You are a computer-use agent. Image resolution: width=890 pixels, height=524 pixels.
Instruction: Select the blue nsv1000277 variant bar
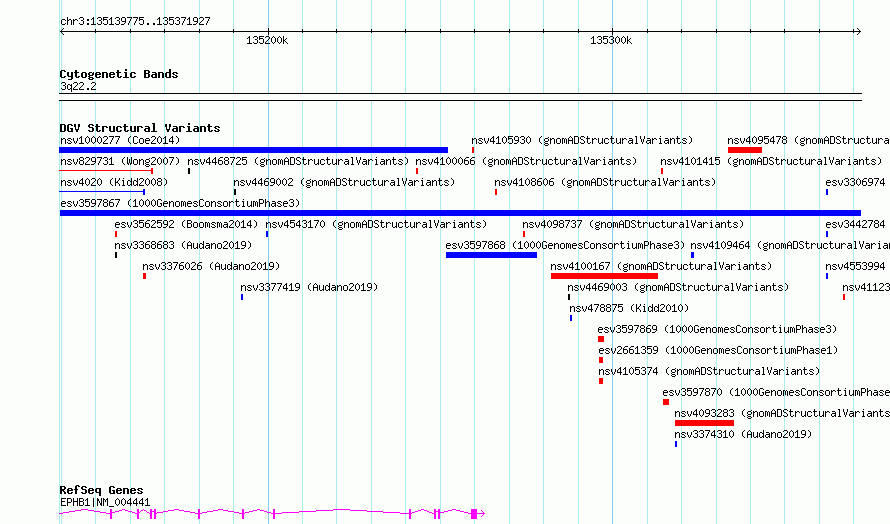[254, 150]
